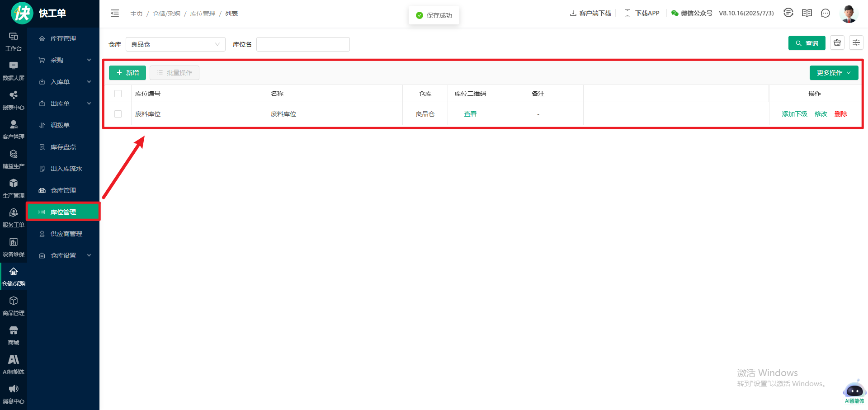Check the 废料库位 row checkbox
The width and height of the screenshot is (868, 410).
tap(118, 114)
